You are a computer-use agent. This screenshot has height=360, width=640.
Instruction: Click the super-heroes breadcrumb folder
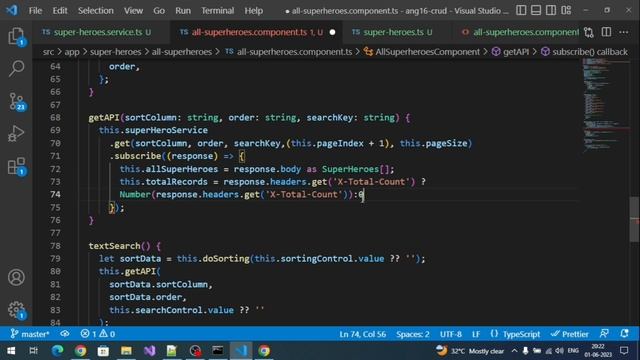pos(115,52)
